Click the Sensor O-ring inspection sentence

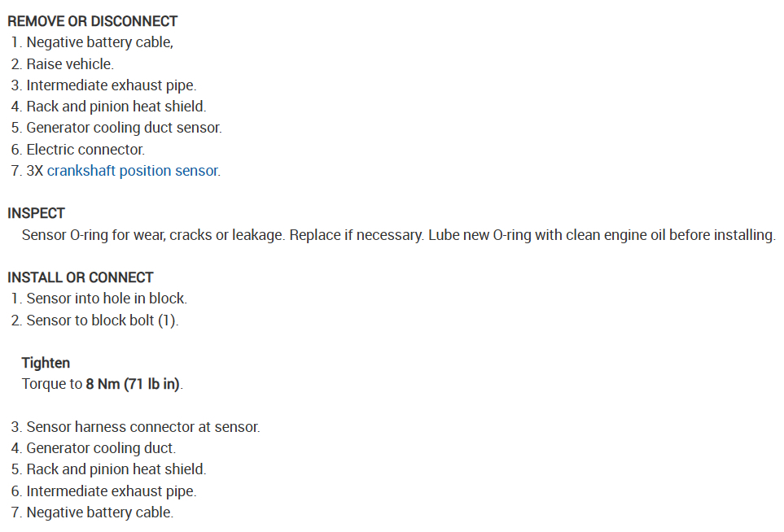(398, 235)
